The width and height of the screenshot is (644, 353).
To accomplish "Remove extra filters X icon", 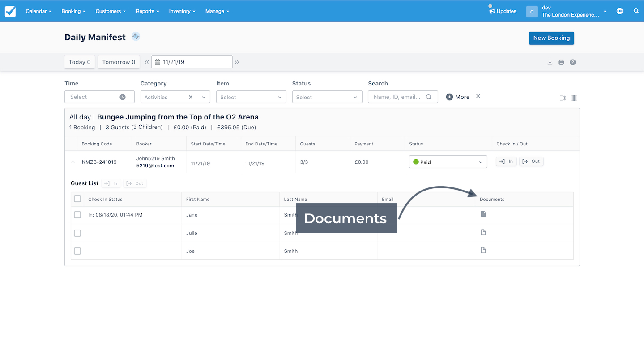I will [478, 96].
